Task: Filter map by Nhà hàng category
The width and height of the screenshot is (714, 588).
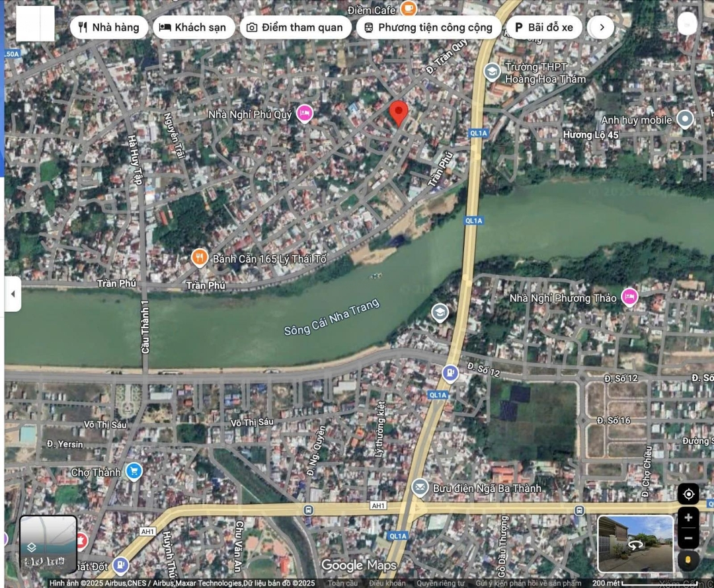Action: click(109, 28)
